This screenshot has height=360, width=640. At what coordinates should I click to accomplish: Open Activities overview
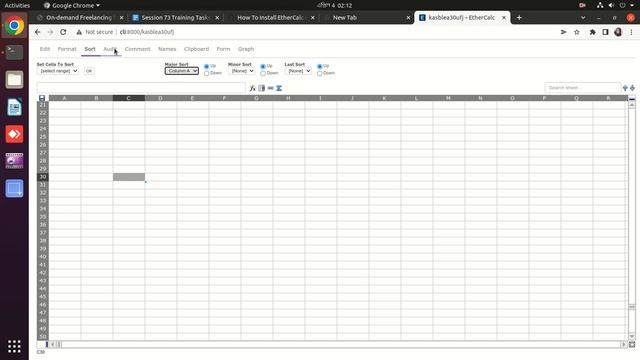(x=17, y=5)
